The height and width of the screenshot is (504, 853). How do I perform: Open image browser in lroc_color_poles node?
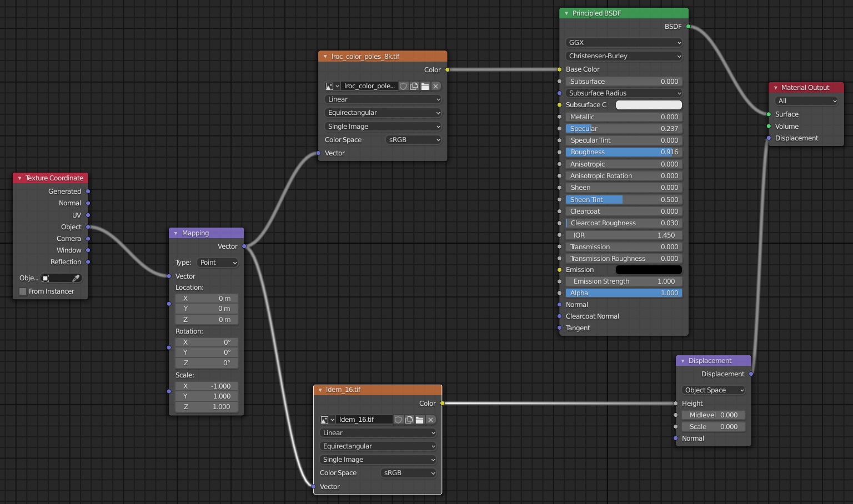point(332,86)
